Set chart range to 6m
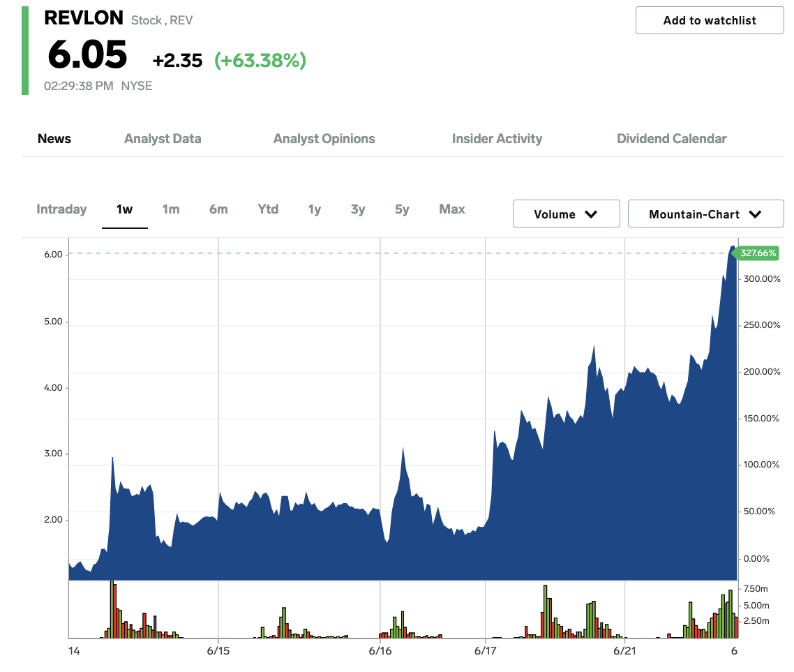Viewport: 794px width, 672px height. 218,209
